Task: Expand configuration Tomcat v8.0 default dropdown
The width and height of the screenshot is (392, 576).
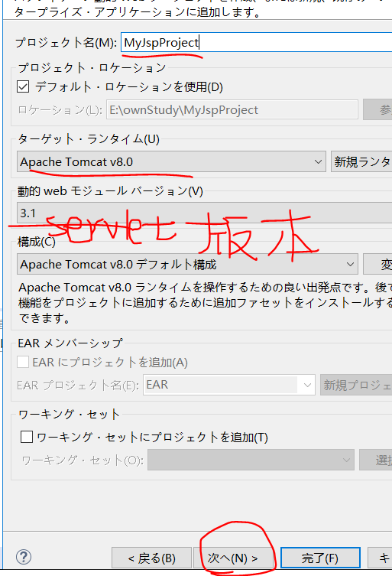Action: click(187, 264)
